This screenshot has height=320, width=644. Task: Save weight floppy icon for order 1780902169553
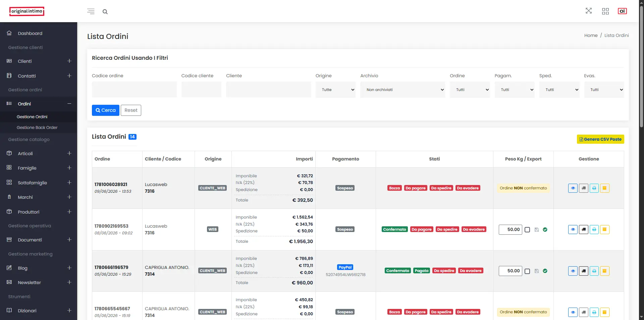pyautogui.click(x=537, y=230)
